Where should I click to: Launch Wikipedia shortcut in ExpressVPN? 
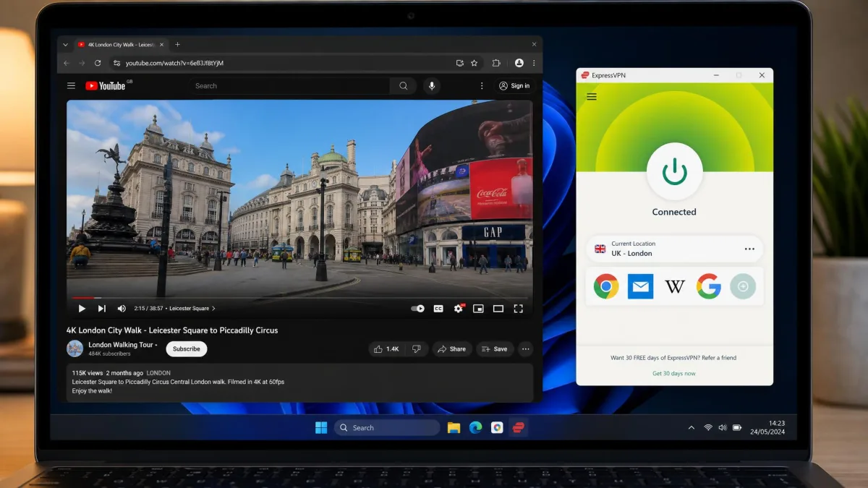(x=674, y=286)
